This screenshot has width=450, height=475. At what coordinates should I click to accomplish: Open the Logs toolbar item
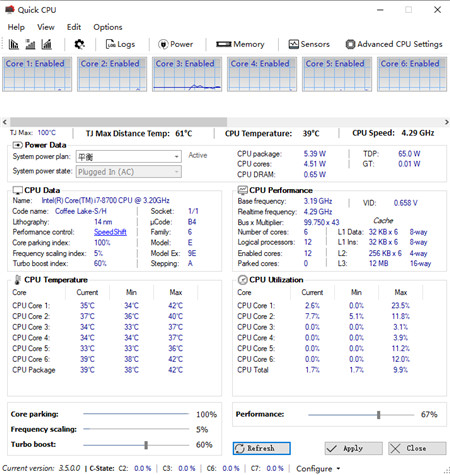(120, 44)
